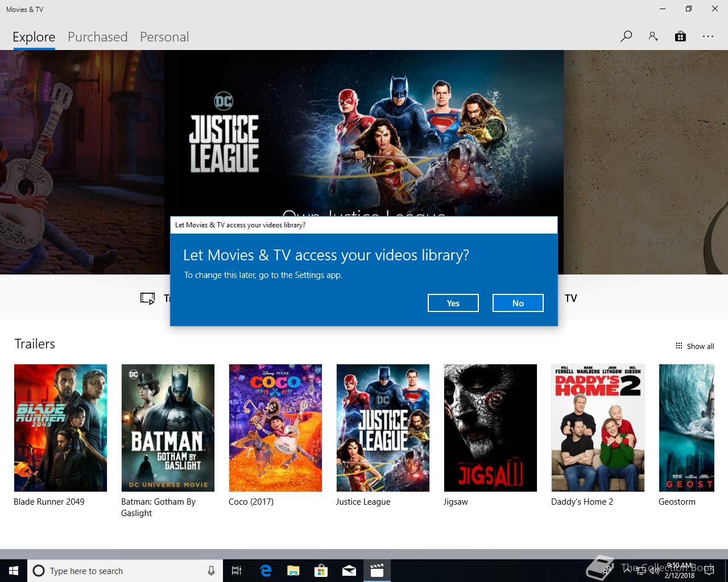Image resolution: width=728 pixels, height=582 pixels.
Task: Click the volume icon in the system tray
Action: 654,571
